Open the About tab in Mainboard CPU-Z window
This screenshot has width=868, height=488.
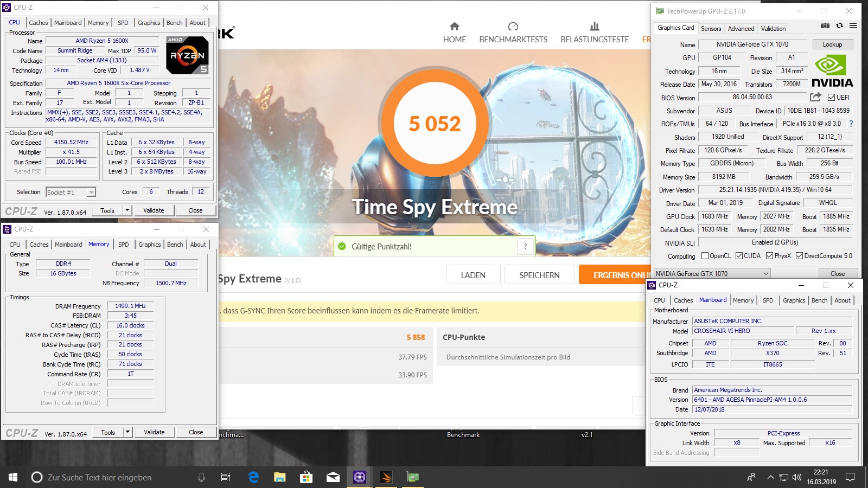(843, 300)
